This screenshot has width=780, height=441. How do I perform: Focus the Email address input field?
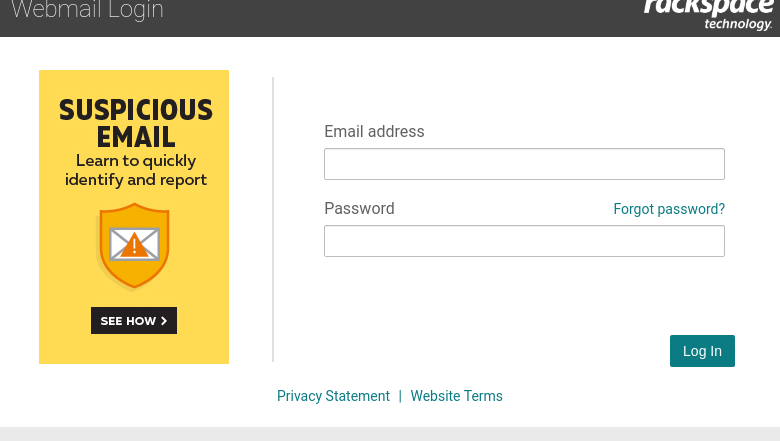[x=524, y=164]
